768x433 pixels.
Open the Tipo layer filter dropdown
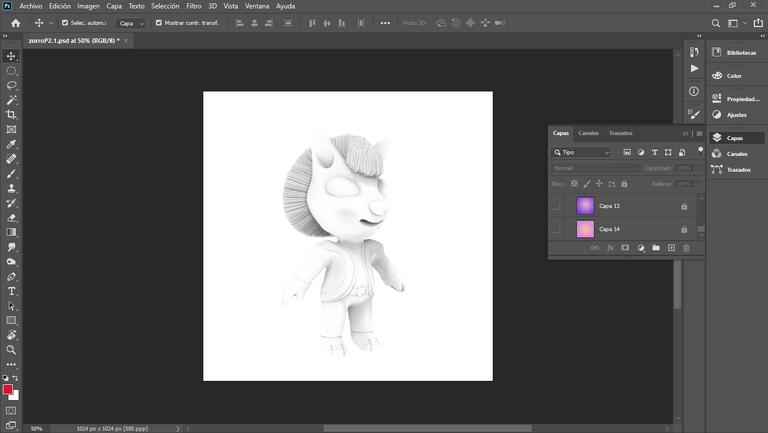coord(581,152)
